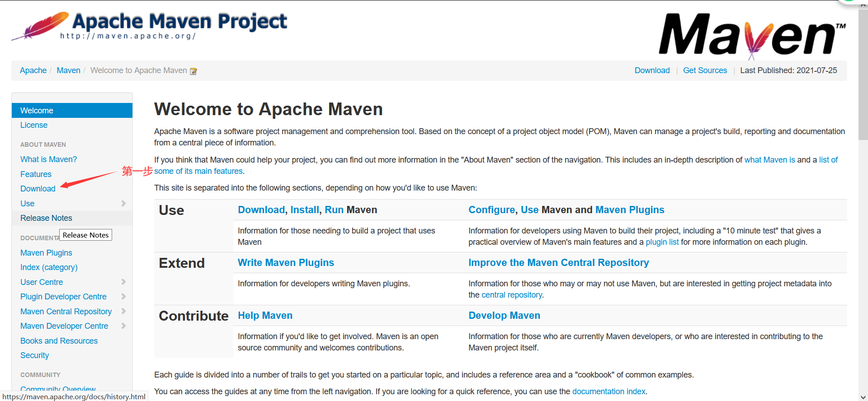This screenshot has width=868, height=401.
Task: Select the Welcome sidebar item
Action: [x=72, y=111]
